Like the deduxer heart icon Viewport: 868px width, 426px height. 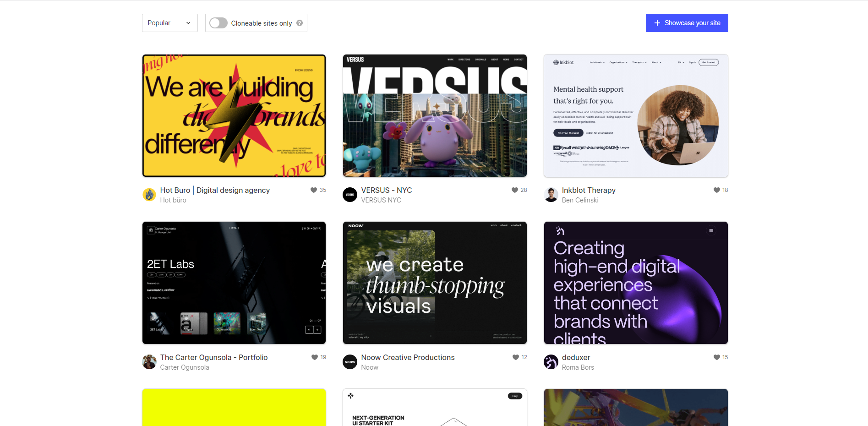click(716, 357)
